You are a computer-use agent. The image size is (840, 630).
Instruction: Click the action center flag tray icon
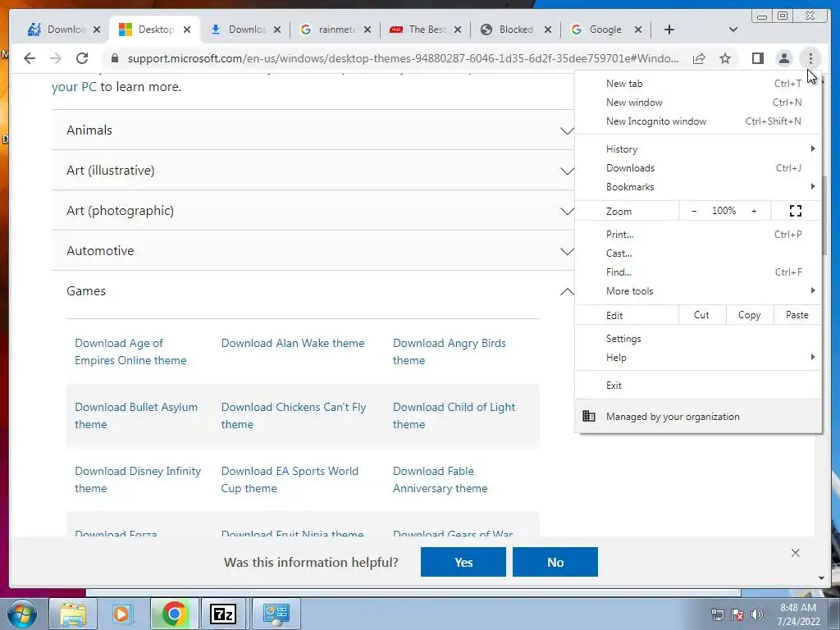(737, 614)
